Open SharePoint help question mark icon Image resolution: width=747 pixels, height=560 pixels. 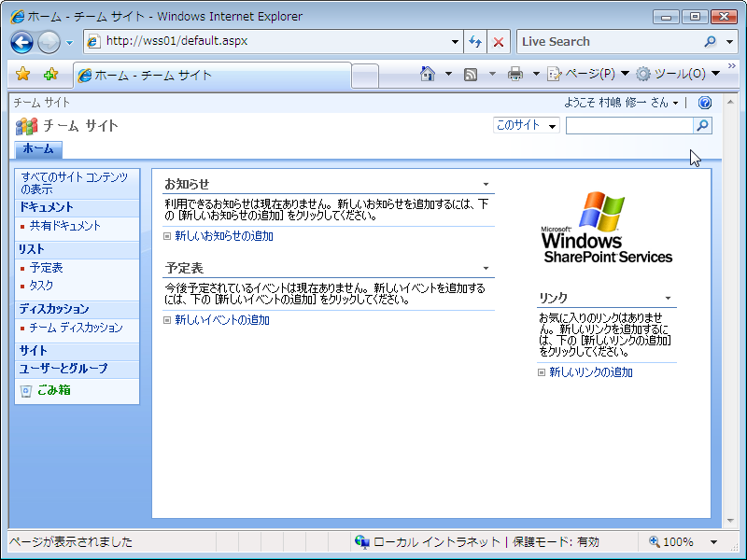705,103
